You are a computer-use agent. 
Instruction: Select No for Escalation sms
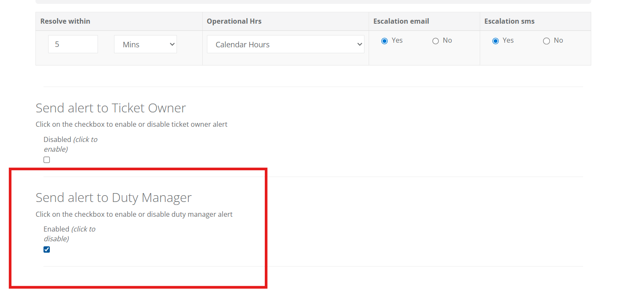coord(546,41)
